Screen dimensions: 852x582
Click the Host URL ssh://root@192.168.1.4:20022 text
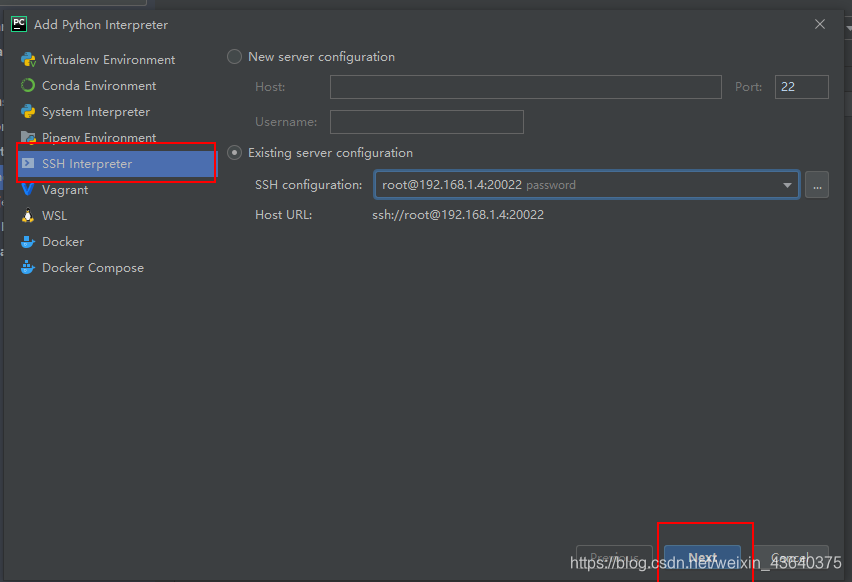click(458, 215)
